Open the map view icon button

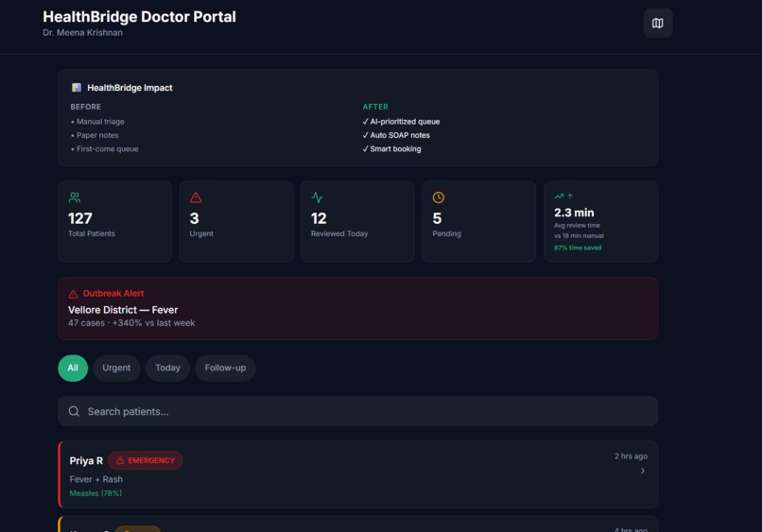coord(657,23)
